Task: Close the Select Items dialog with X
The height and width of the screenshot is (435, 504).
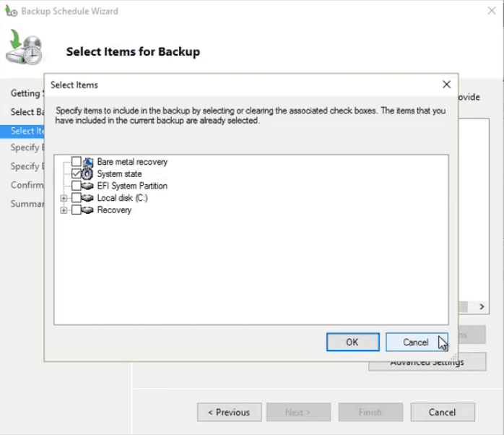Action: tap(446, 85)
